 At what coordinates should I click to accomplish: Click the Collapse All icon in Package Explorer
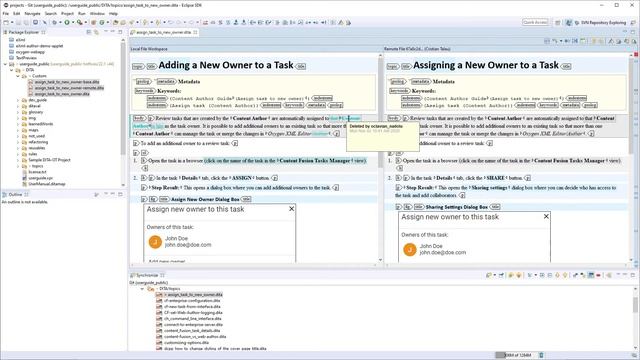pos(89,32)
